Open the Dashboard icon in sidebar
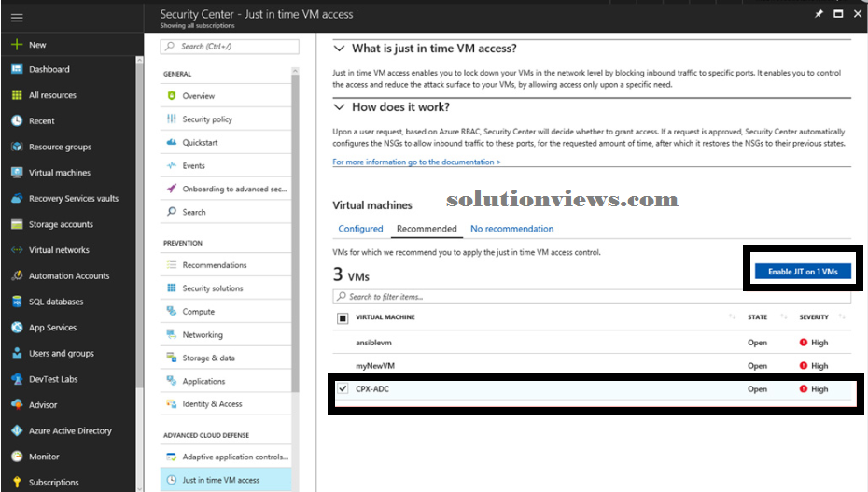The width and height of the screenshot is (868, 492). pos(17,69)
